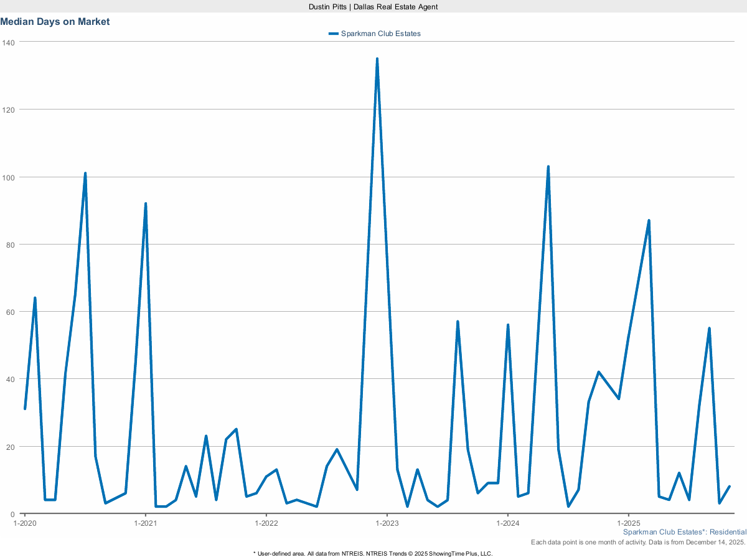Select the 1-2024 axis label
Image resolution: width=747 pixels, height=560 pixels.
[x=509, y=523]
